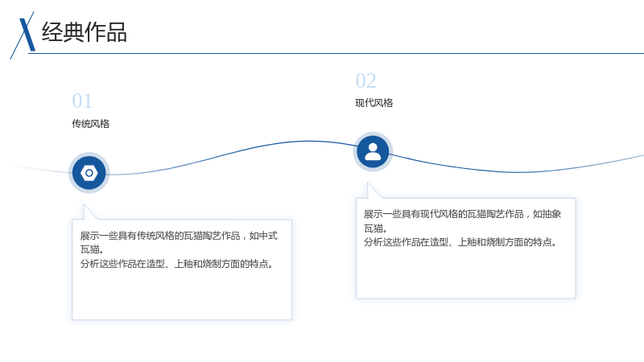Select the 经典作品 title text

tap(85, 32)
